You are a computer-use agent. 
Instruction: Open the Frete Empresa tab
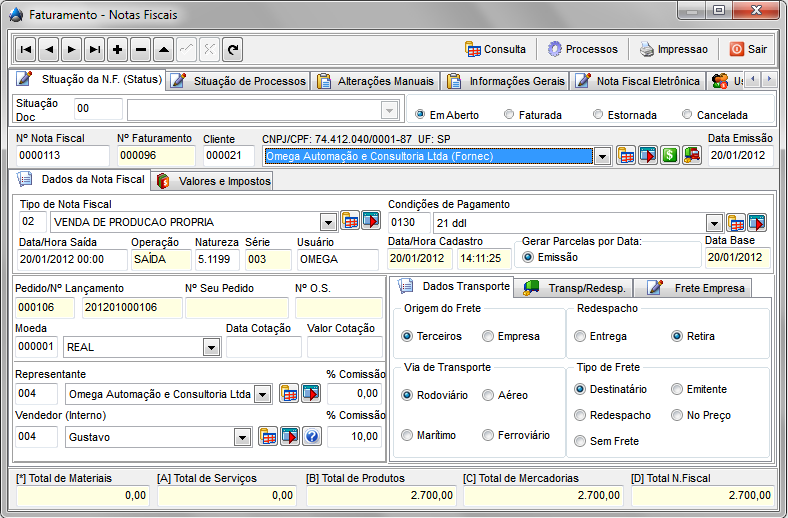[695, 288]
